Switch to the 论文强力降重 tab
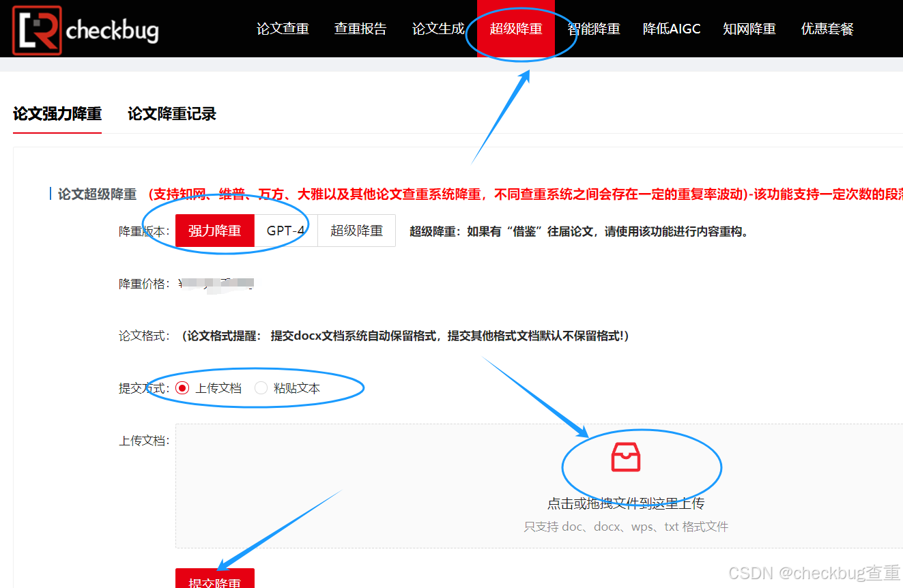 [57, 114]
